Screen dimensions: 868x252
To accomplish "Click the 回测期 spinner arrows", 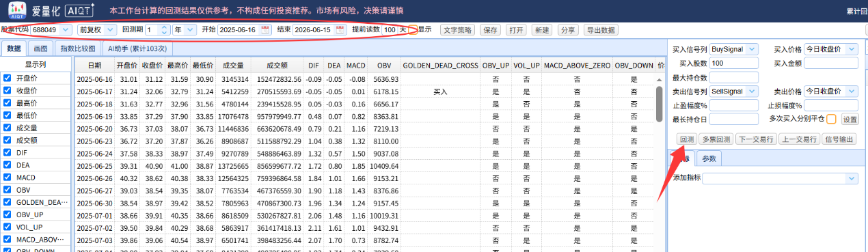I will (165, 30).
